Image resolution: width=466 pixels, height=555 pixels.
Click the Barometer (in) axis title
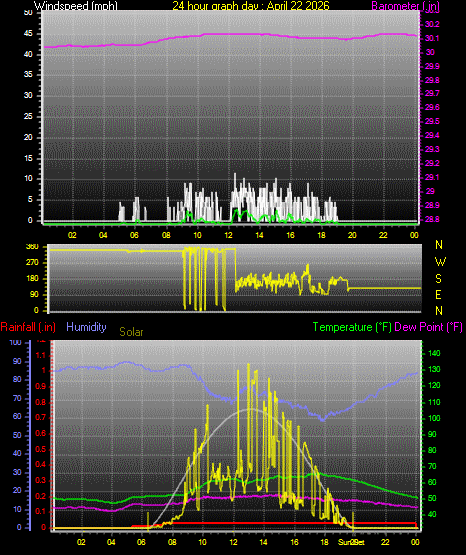coord(405,5)
